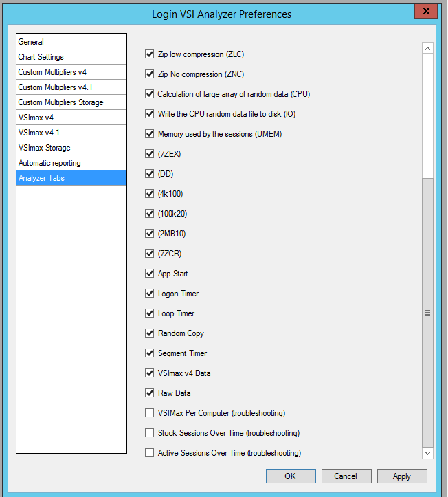Uncheck the App Start checkbox
This screenshot has width=448, height=497.
pos(149,273)
